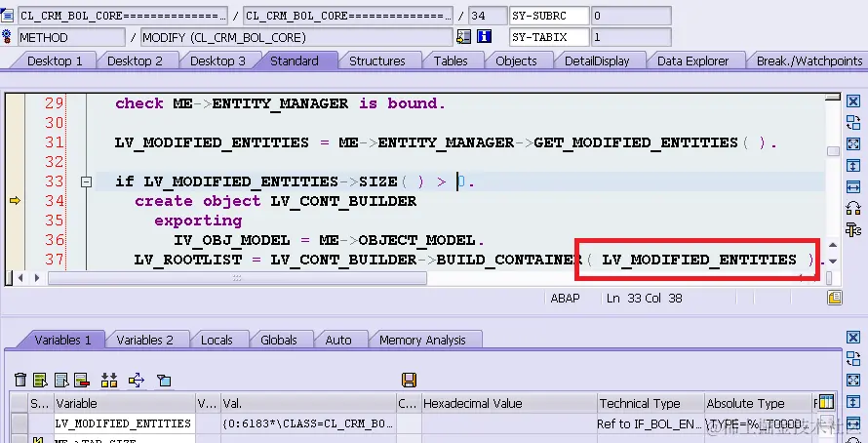Image resolution: width=868 pixels, height=443 pixels.
Task: Switch to the Locals tab
Action: (x=217, y=340)
